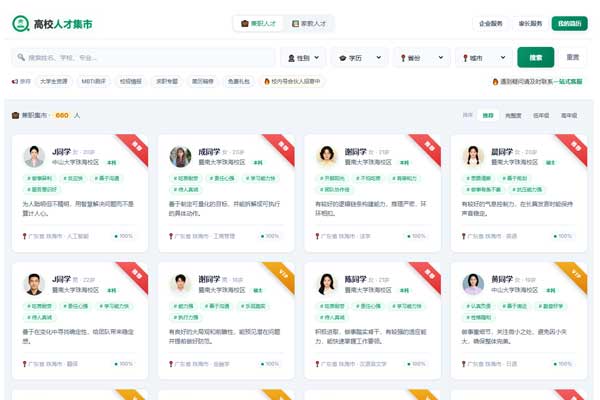
Task: Click the 待人真诚 tag on 陈同学 card
Action: coord(332,317)
